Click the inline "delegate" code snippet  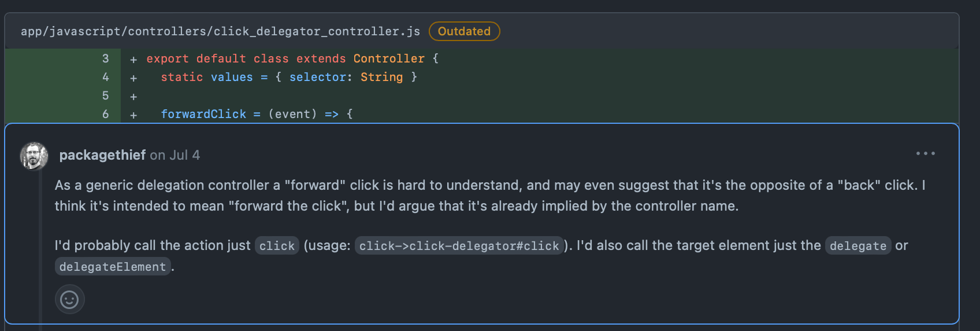point(857,246)
